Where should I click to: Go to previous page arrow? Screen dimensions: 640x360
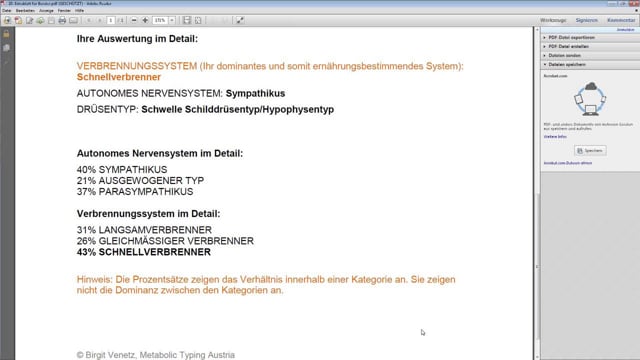[89, 20]
